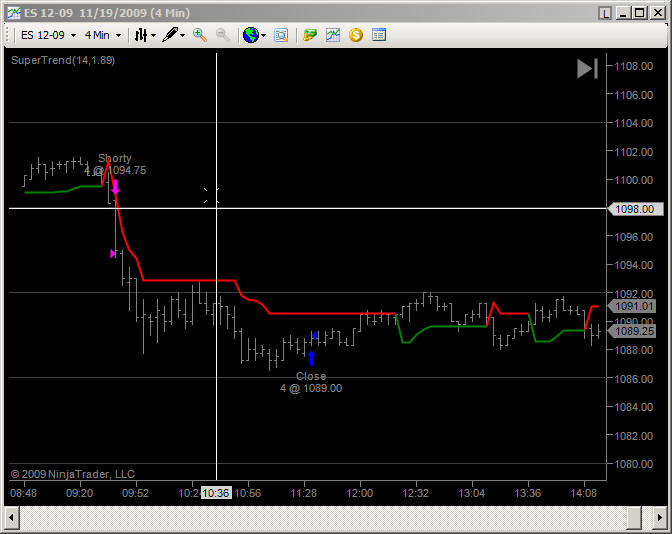
Task: Expand the globe icon dropdown arrow
Action: coord(264,36)
